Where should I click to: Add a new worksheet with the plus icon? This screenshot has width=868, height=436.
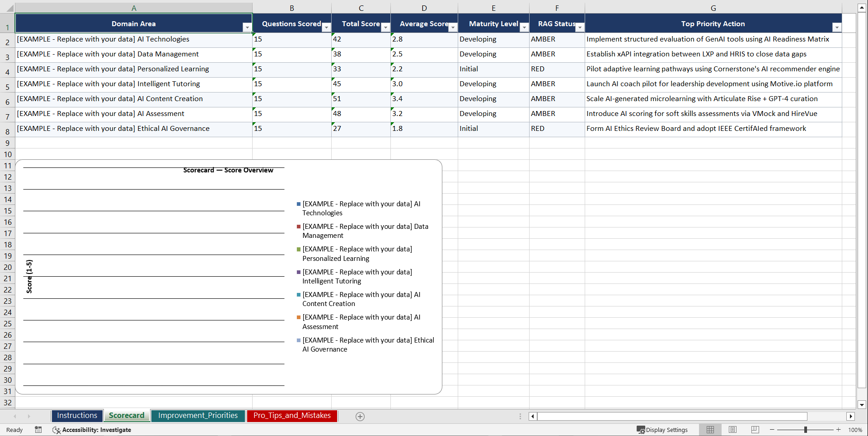pyautogui.click(x=360, y=416)
